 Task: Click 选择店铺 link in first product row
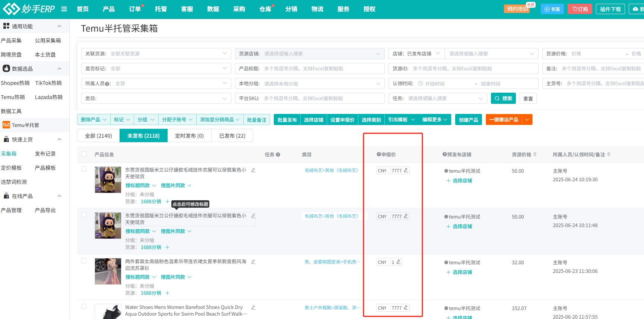(x=459, y=181)
